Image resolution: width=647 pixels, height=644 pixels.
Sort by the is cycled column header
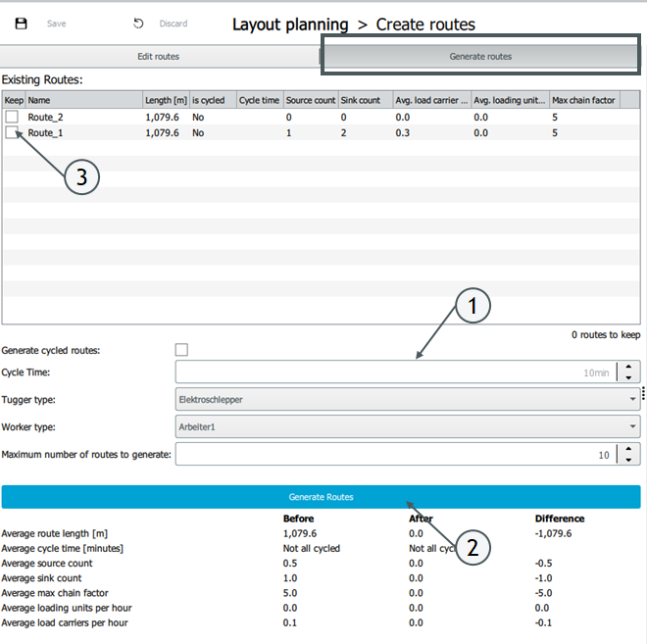click(213, 100)
